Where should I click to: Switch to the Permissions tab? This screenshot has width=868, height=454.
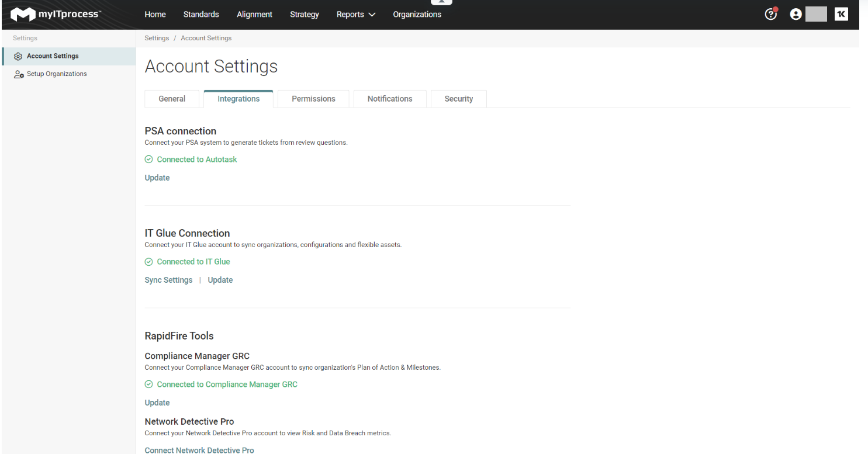[313, 99]
